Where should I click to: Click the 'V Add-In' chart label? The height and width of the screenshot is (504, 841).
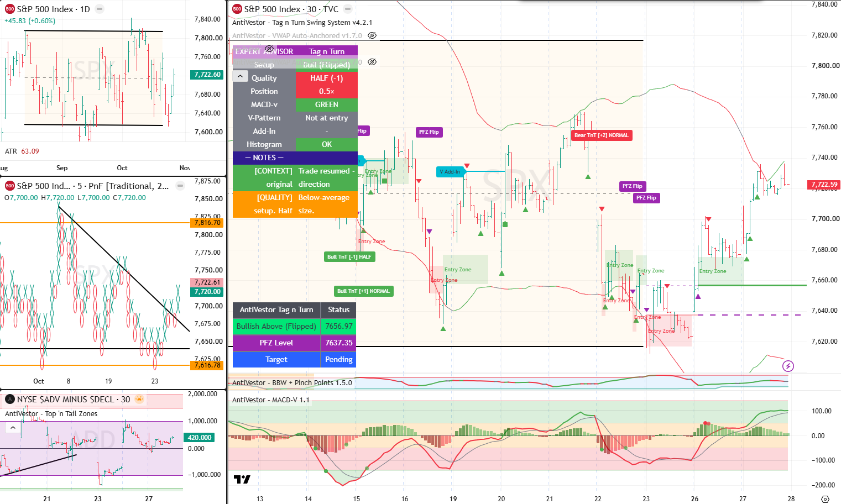450,171
